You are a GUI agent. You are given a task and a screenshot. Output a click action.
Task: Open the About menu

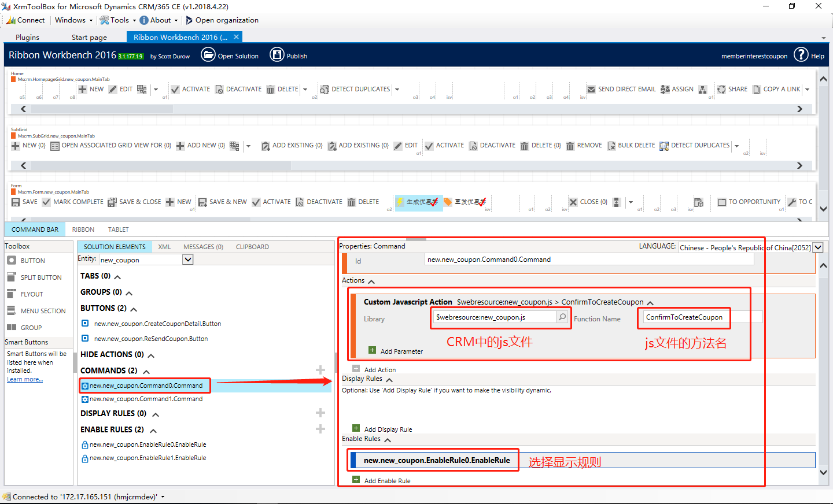159,20
